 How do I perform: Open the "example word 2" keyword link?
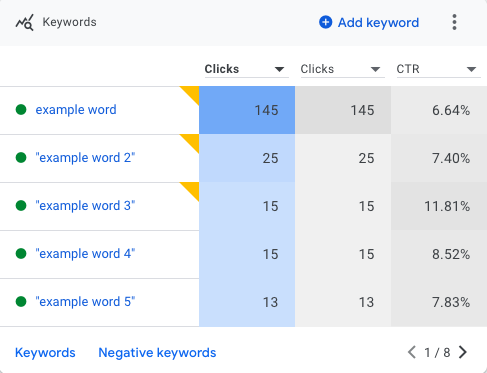(x=85, y=158)
